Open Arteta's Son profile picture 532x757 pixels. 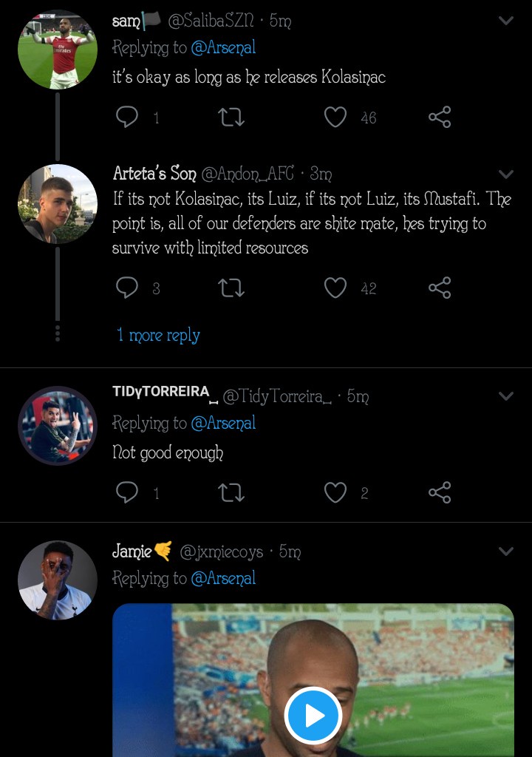tap(58, 204)
